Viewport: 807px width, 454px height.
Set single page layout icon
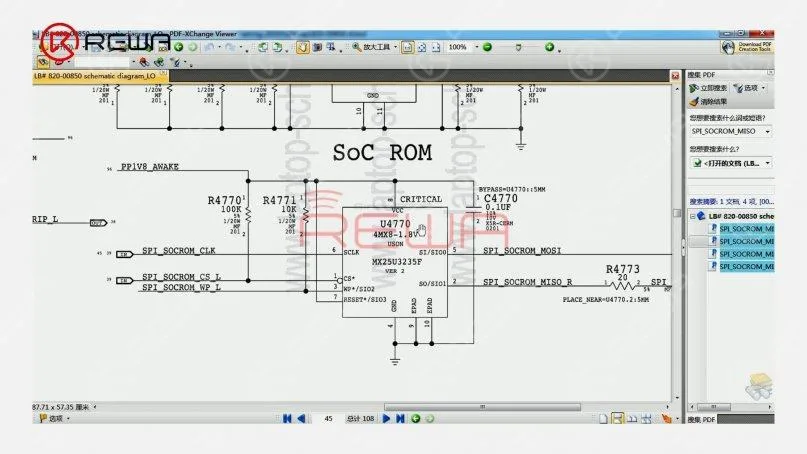tap(603, 419)
